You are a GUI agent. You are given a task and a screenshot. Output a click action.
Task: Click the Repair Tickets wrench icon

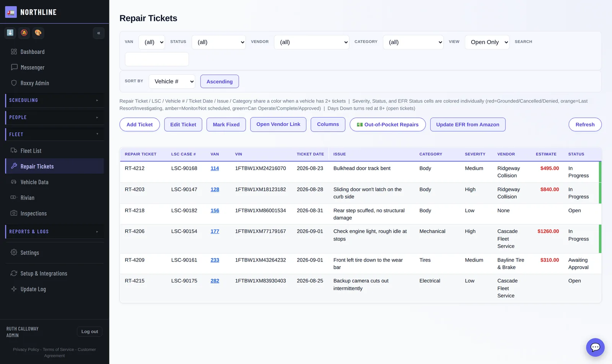click(14, 166)
